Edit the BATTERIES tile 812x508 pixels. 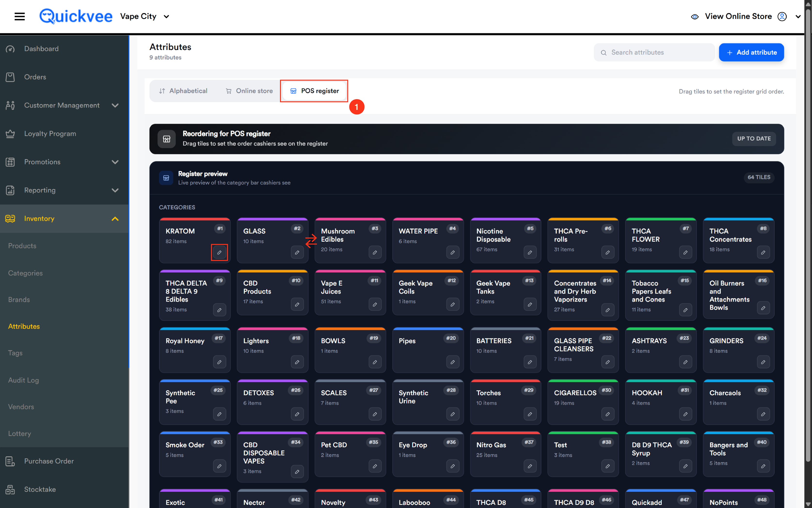pos(530,362)
